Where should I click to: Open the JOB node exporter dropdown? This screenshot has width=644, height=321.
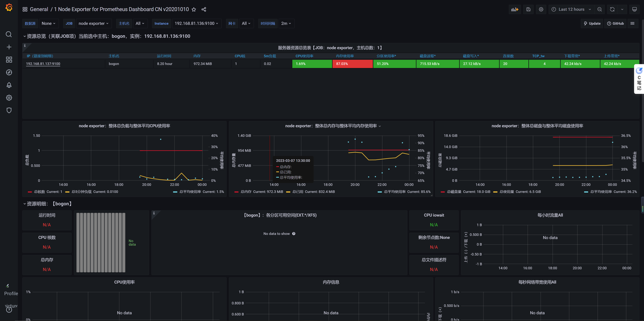tap(94, 23)
